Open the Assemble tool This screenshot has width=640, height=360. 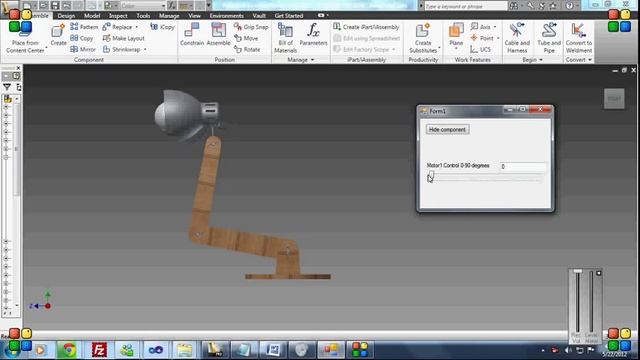(218, 34)
